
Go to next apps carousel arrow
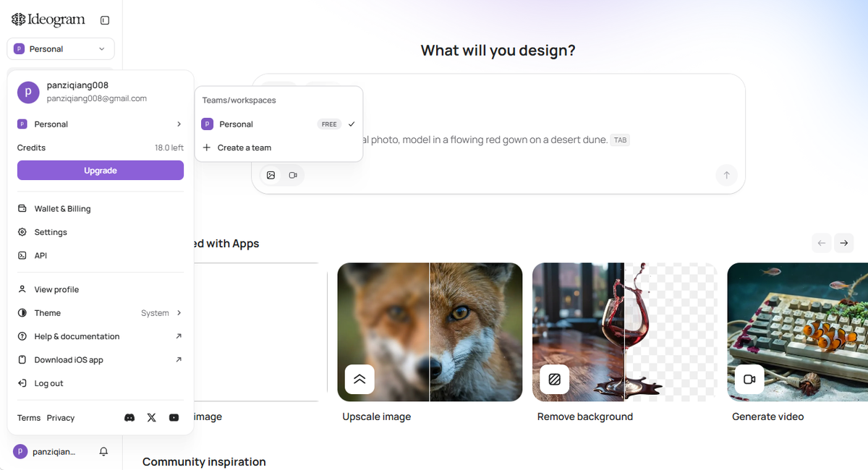[843, 243]
